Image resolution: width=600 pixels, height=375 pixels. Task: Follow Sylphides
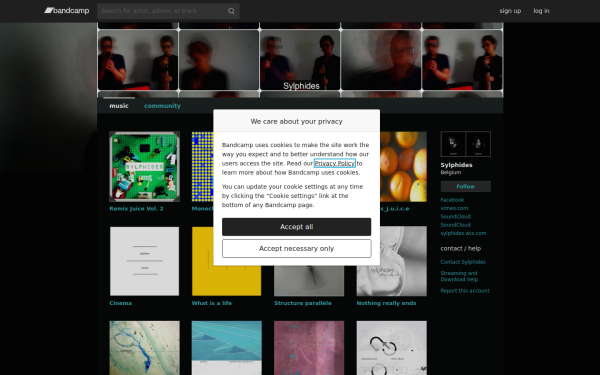(x=465, y=186)
